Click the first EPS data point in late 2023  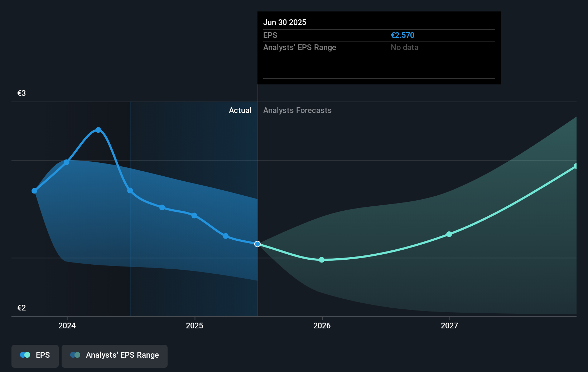point(34,191)
